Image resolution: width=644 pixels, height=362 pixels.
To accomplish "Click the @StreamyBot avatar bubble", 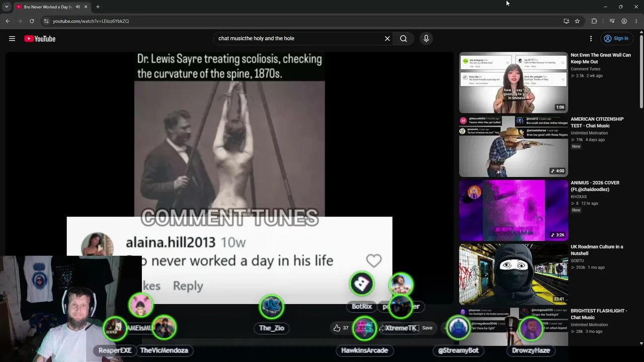I will [x=458, y=328].
